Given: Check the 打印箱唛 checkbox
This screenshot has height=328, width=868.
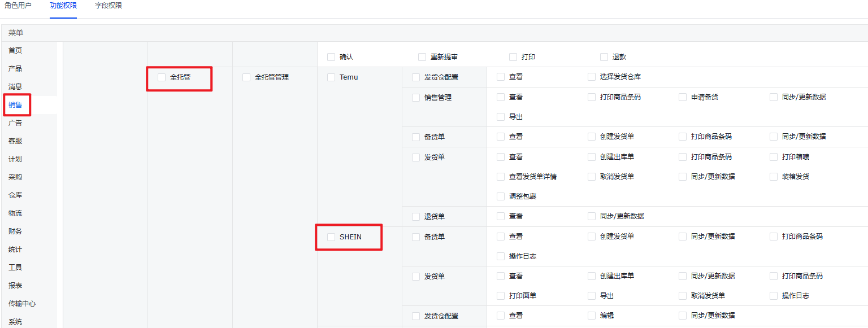Looking at the screenshot, I should coord(774,156).
